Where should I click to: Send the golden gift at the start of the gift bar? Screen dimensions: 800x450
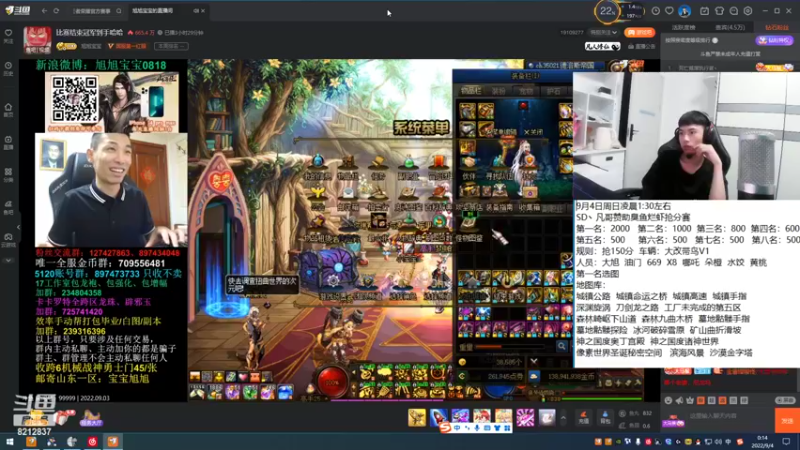click(417, 418)
